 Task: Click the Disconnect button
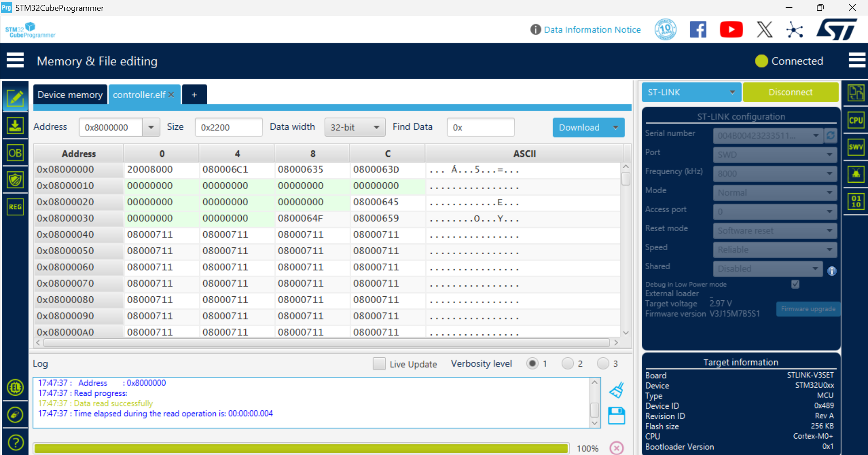tap(790, 92)
